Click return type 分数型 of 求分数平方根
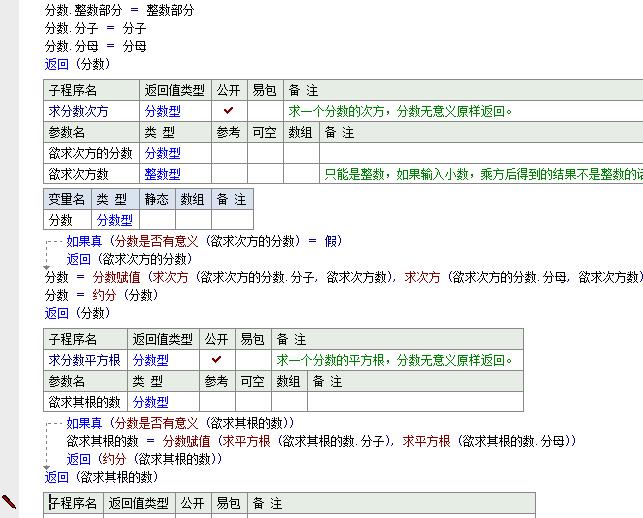Viewport: 643px width, 518px height. 150,360
